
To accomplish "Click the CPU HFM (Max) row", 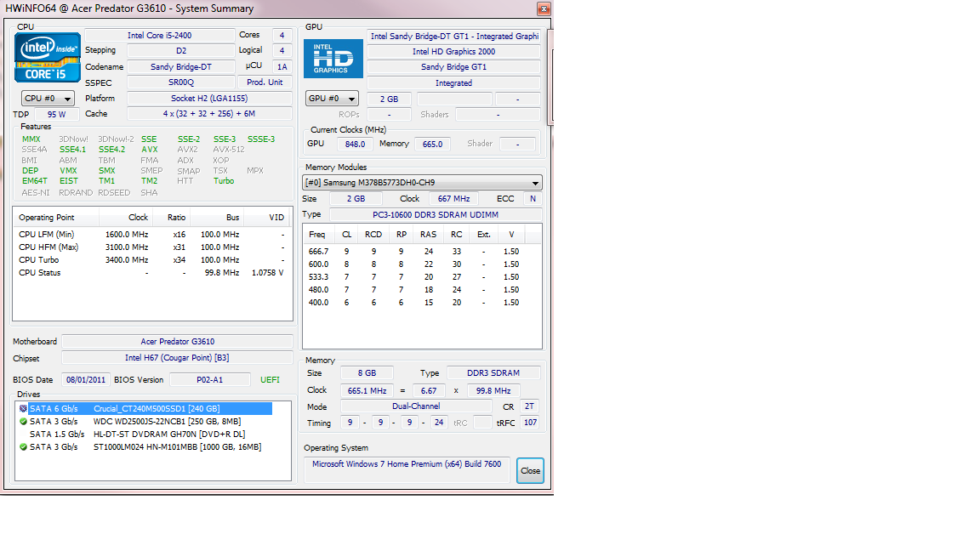I will (152, 247).
